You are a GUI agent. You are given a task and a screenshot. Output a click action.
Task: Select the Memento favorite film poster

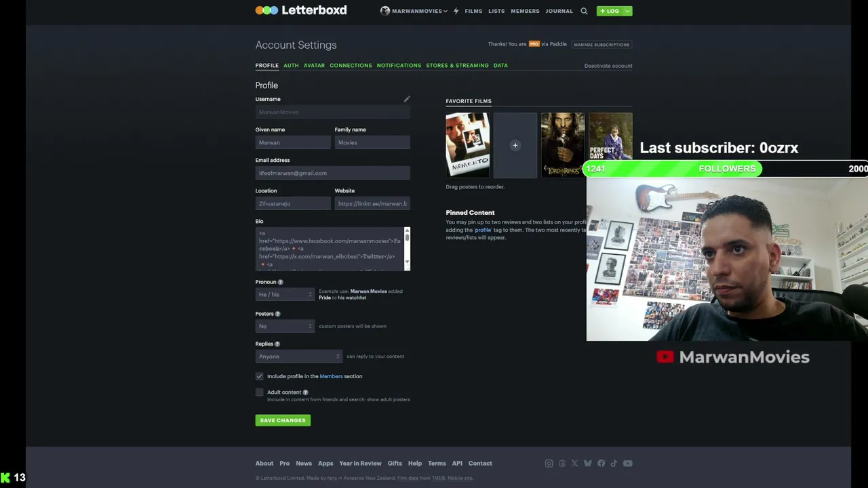point(467,145)
